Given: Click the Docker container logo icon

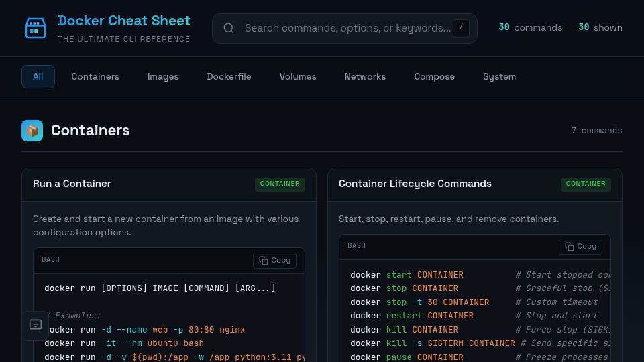Looking at the screenshot, I should [x=36, y=28].
